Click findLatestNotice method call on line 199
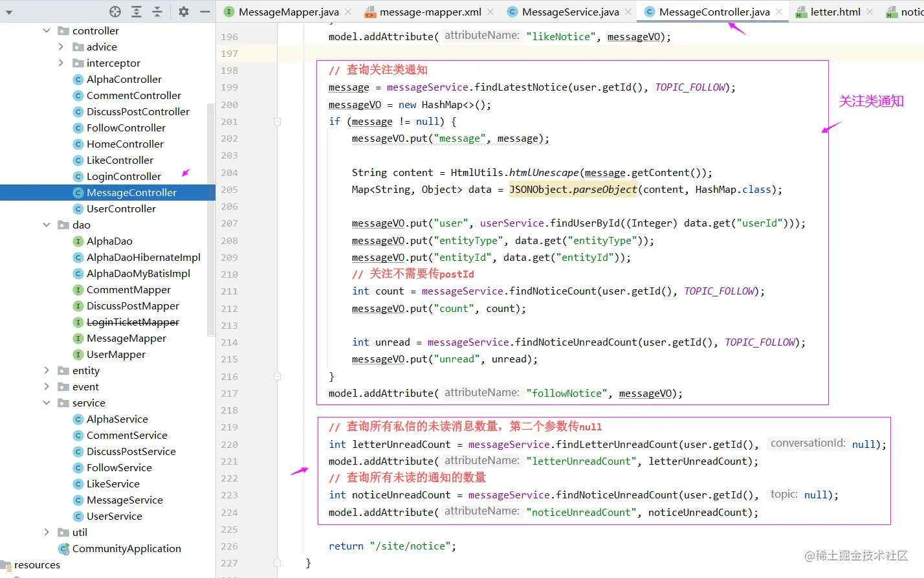The image size is (924, 578). (x=520, y=87)
